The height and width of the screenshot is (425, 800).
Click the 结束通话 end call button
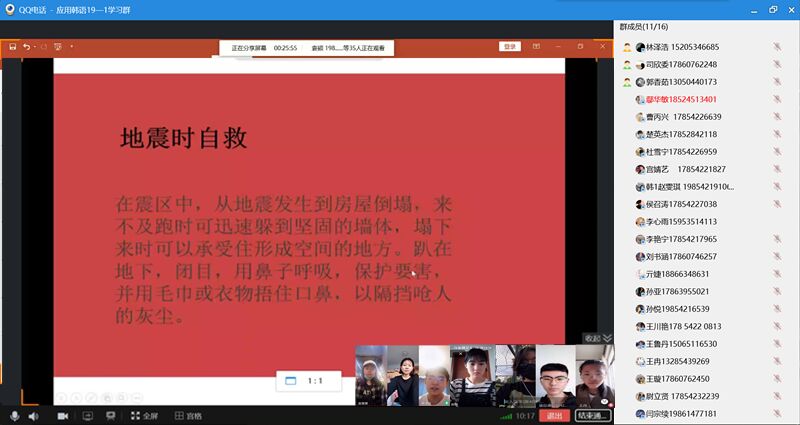point(592,415)
